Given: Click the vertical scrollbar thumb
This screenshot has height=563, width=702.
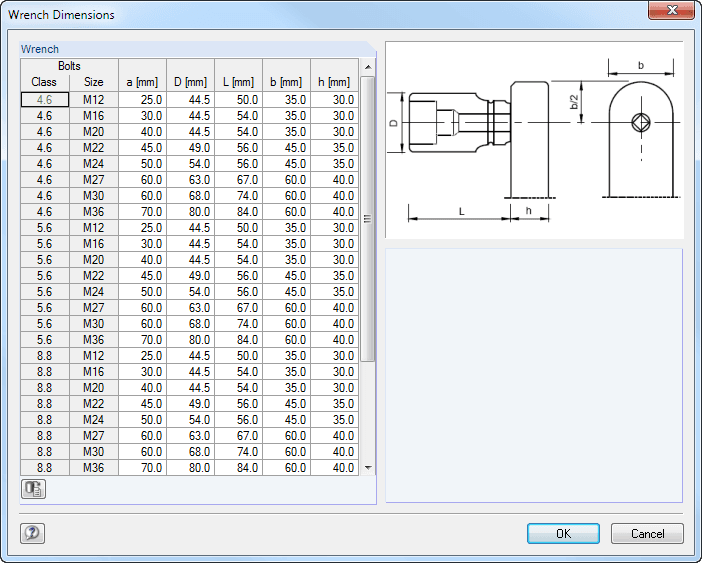Looking at the screenshot, I should [368, 219].
